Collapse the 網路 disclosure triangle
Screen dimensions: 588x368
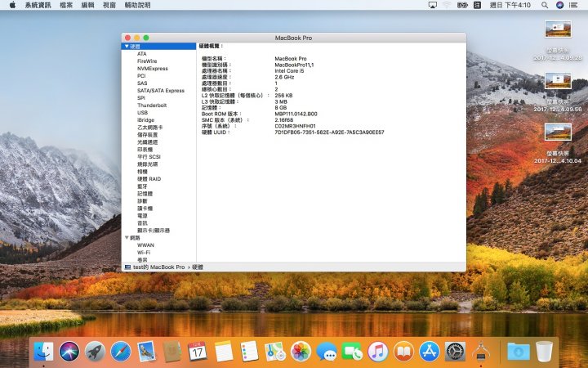pos(127,238)
